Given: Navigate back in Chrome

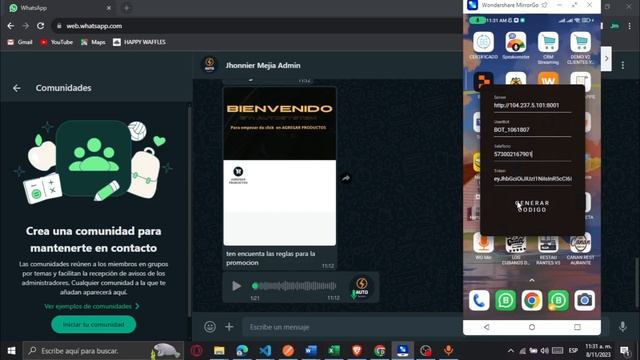Looking at the screenshot, I should click(x=11, y=26).
